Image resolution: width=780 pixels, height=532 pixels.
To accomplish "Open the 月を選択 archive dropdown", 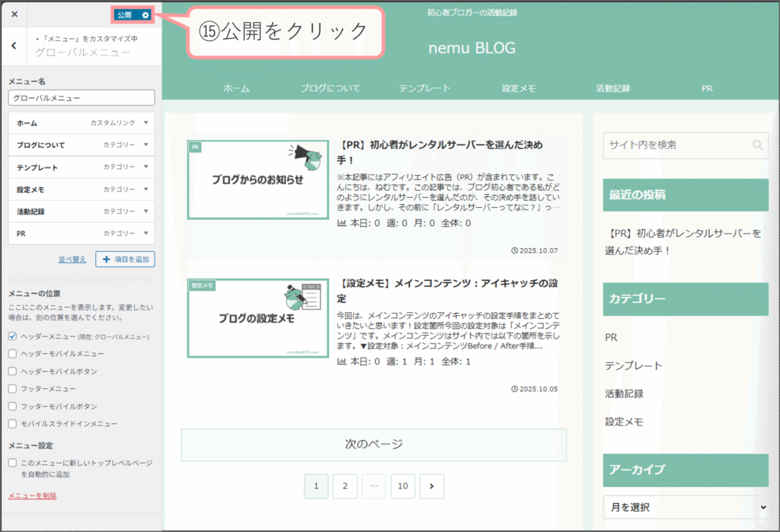I will (x=686, y=507).
